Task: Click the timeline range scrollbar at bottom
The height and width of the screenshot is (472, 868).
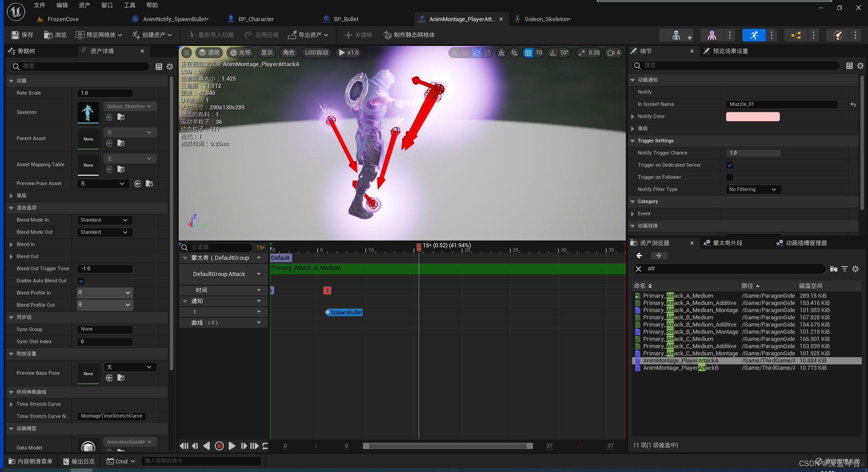Action: (448, 446)
